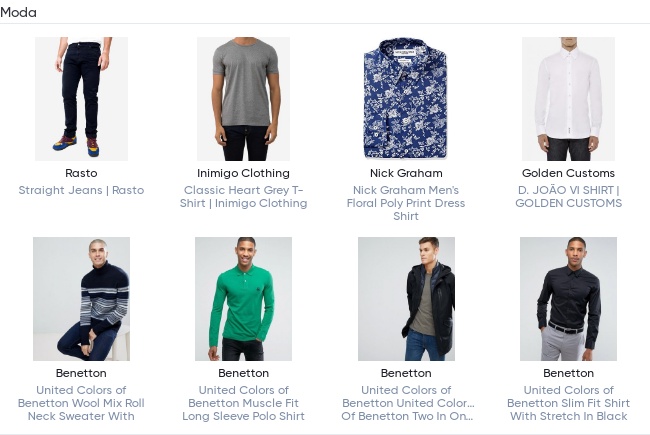Image resolution: width=650 pixels, height=435 pixels.
Task: Follow the 'D. JOÃO VI SHIRT' link
Action: (x=568, y=196)
